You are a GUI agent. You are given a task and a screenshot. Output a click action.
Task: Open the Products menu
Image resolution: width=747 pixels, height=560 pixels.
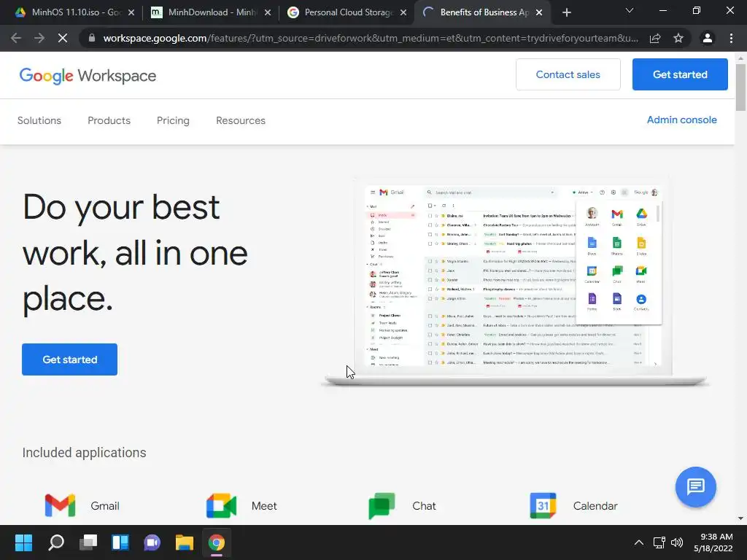click(x=109, y=120)
